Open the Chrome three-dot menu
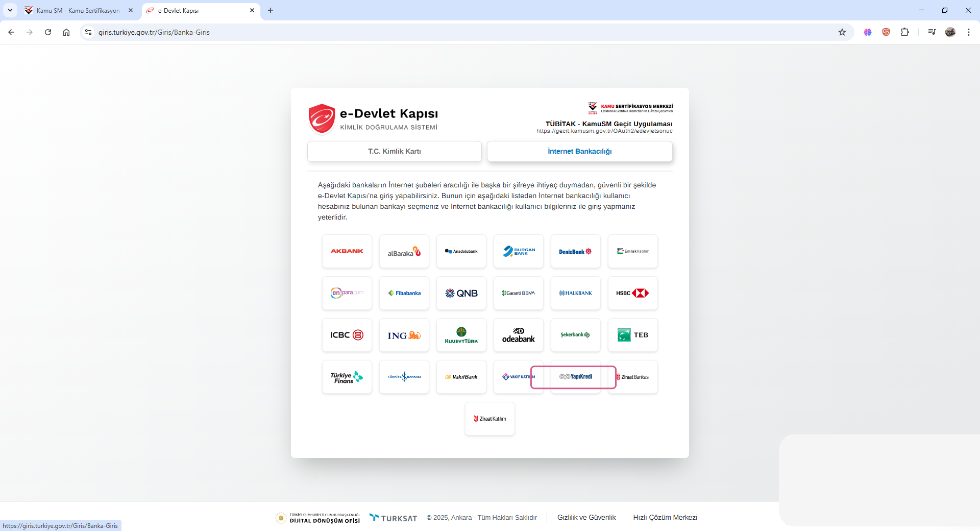 click(x=968, y=32)
